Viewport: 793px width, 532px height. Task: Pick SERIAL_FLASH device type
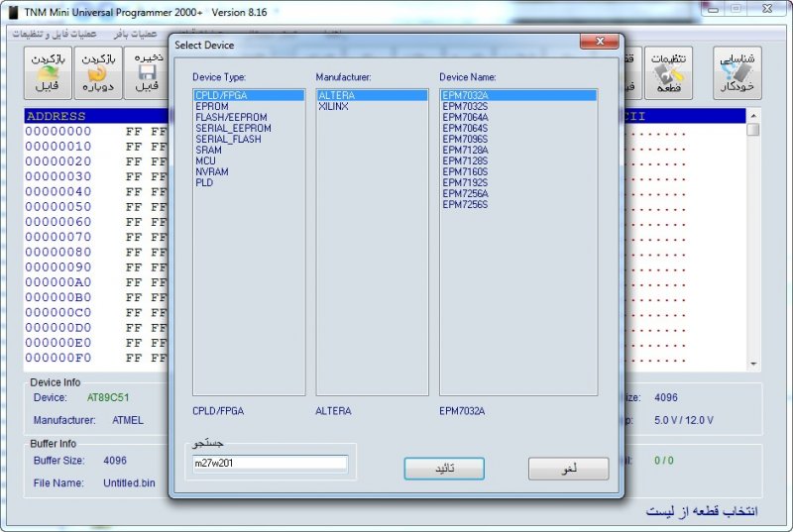pos(228,139)
